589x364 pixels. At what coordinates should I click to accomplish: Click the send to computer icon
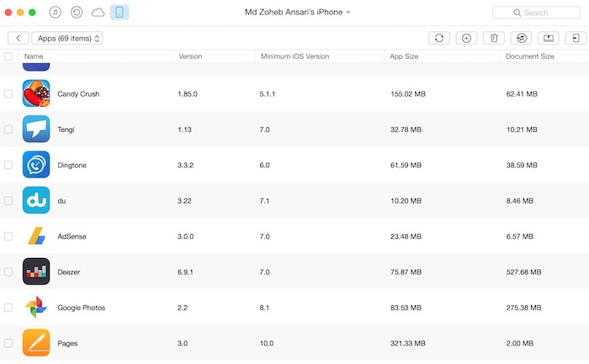pos(549,38)
